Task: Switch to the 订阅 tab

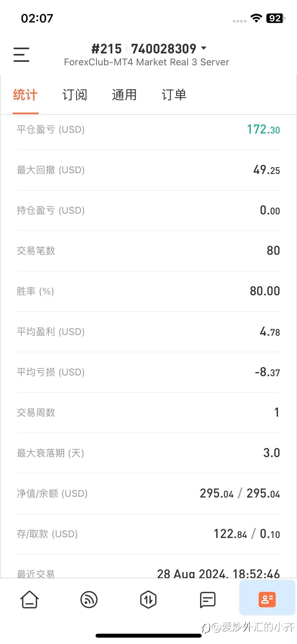Action: 75,95
